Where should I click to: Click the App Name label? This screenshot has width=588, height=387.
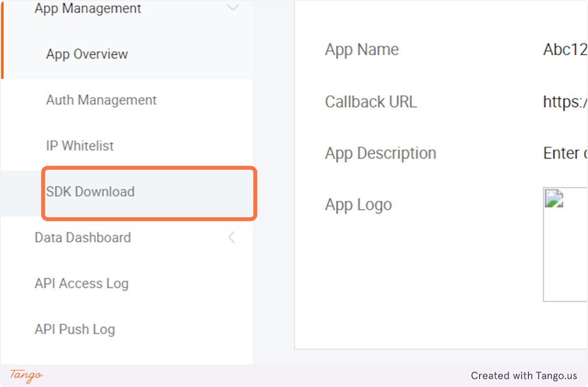tap(362, 50)
